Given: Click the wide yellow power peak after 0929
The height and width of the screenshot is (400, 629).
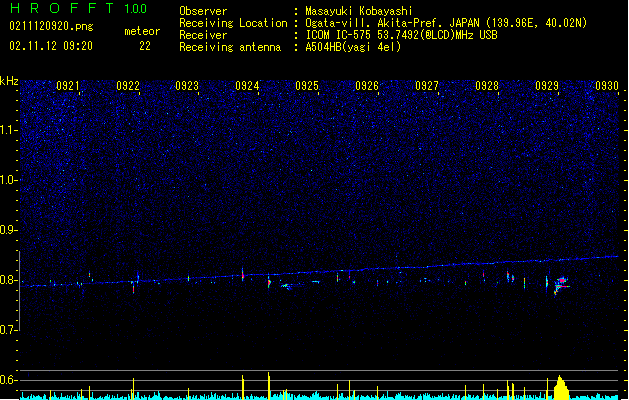Looking at the screenshot, I should point(561,388).
